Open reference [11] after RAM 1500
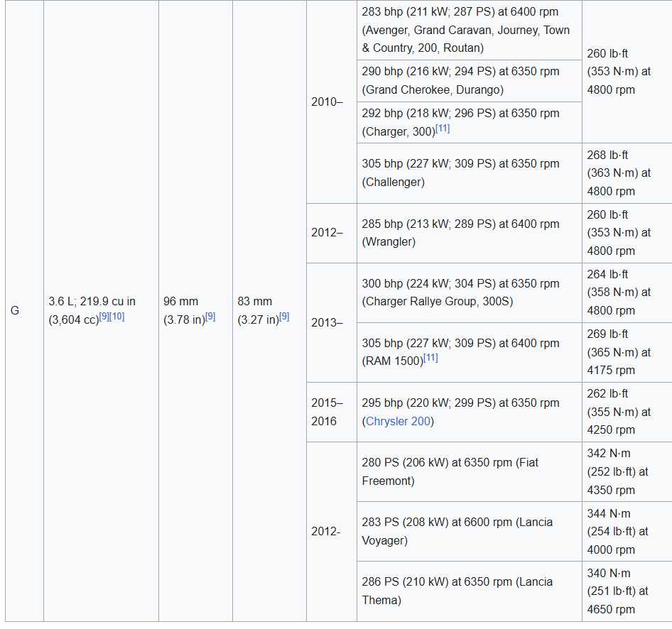672x629 pixels. (430, 359)
